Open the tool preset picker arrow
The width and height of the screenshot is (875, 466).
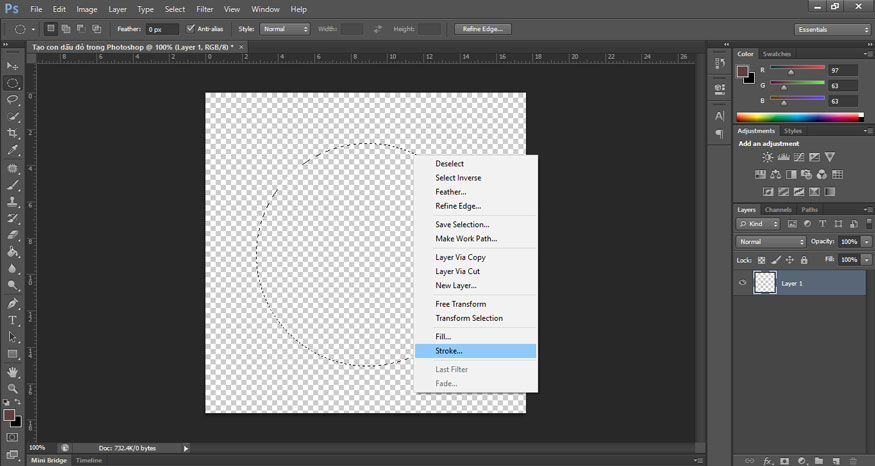point(33,30)
